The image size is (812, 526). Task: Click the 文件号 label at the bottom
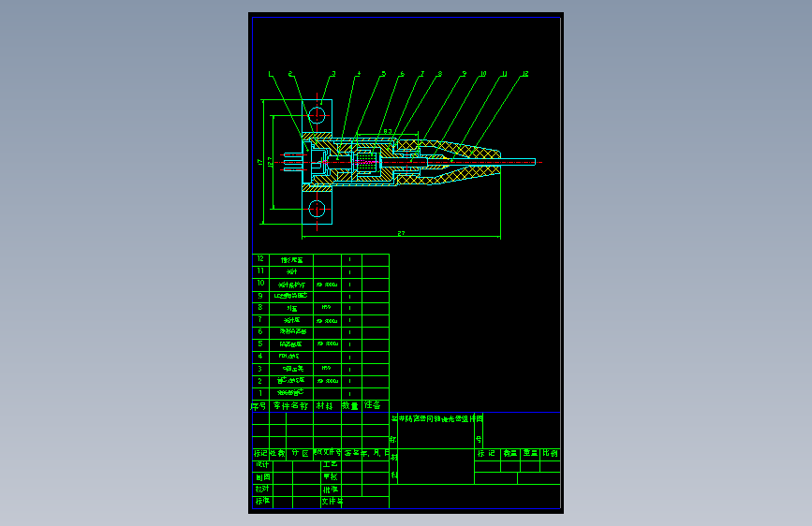pos(332,501)
